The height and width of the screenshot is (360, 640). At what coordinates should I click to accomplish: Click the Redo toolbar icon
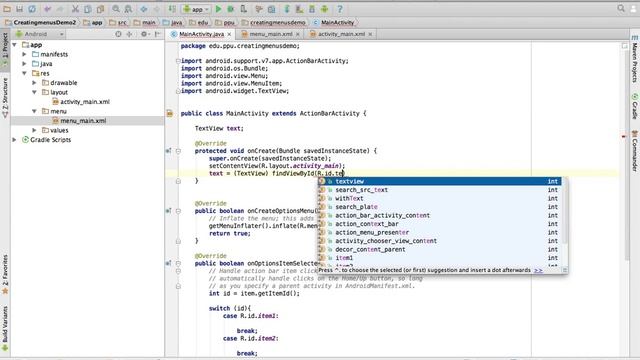pyautogui.click(x=60, y=9)
